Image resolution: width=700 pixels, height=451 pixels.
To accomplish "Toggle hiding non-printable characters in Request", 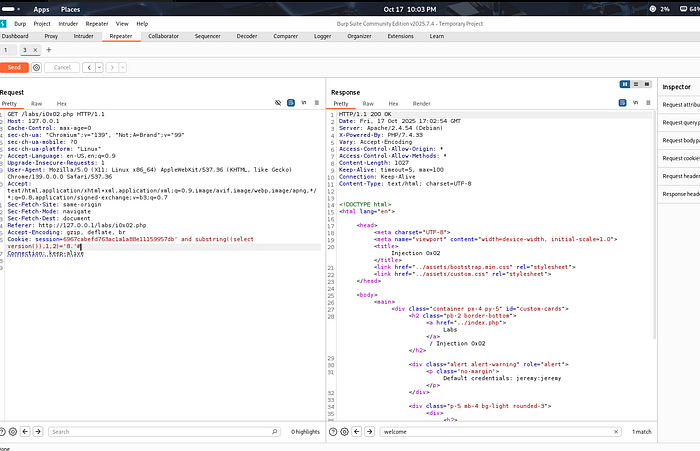I will (x=278, y=103).
